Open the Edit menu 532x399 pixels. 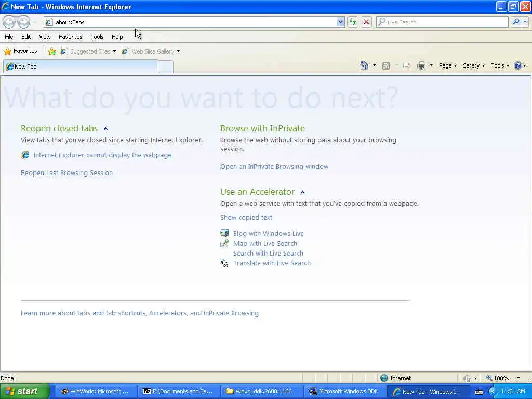[26, 37]
